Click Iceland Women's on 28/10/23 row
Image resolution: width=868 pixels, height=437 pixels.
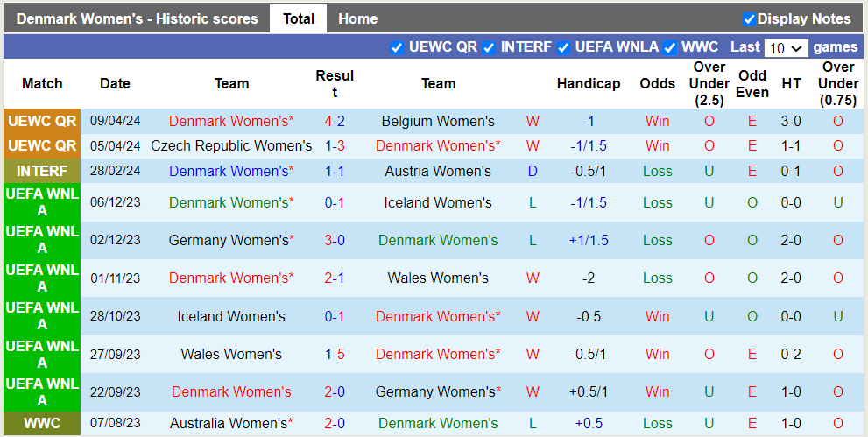pos(231,316)
